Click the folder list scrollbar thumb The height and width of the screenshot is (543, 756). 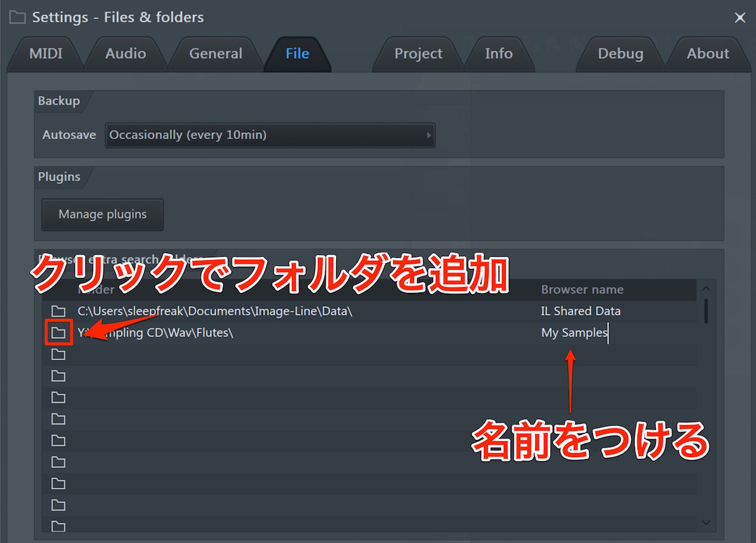706,311
